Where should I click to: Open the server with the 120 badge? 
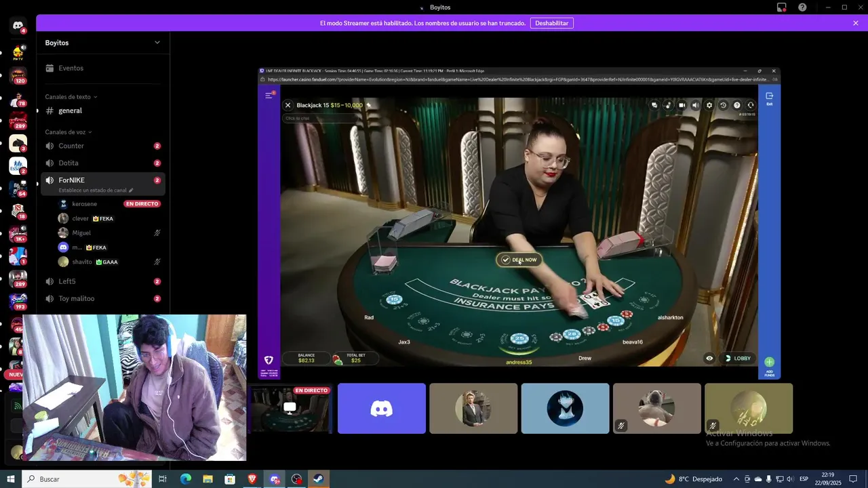click(x=18, y=76)
